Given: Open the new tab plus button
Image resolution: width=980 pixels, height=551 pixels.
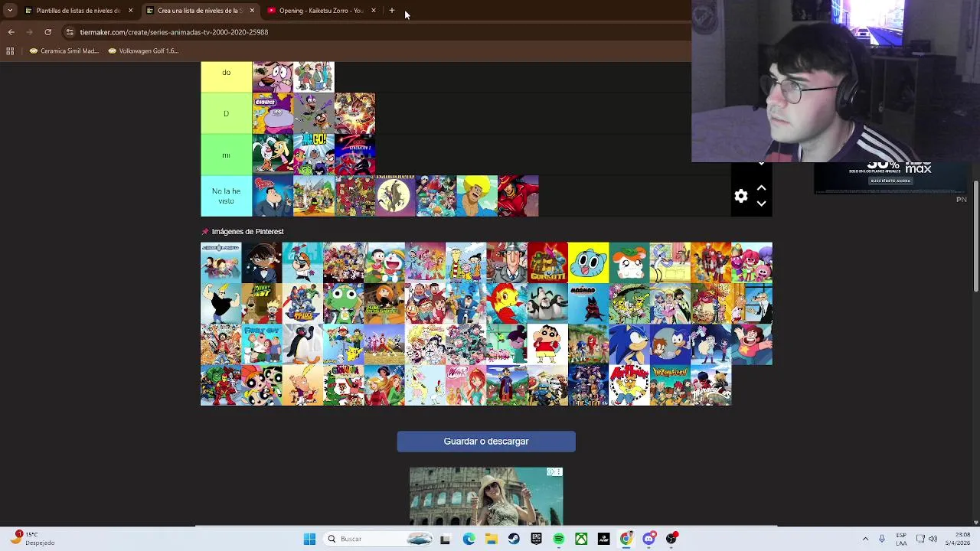Looking at the screenshot, I should (x=392, y=11).
